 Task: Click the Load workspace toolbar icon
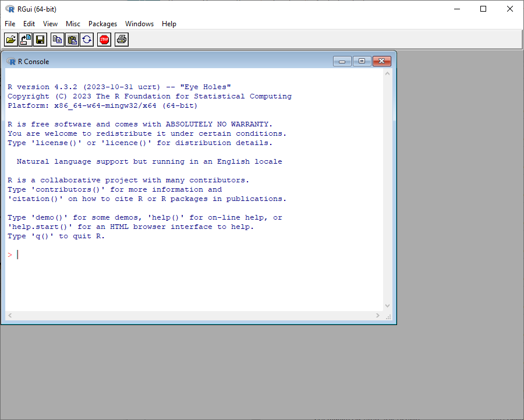(x=26, y=40)
